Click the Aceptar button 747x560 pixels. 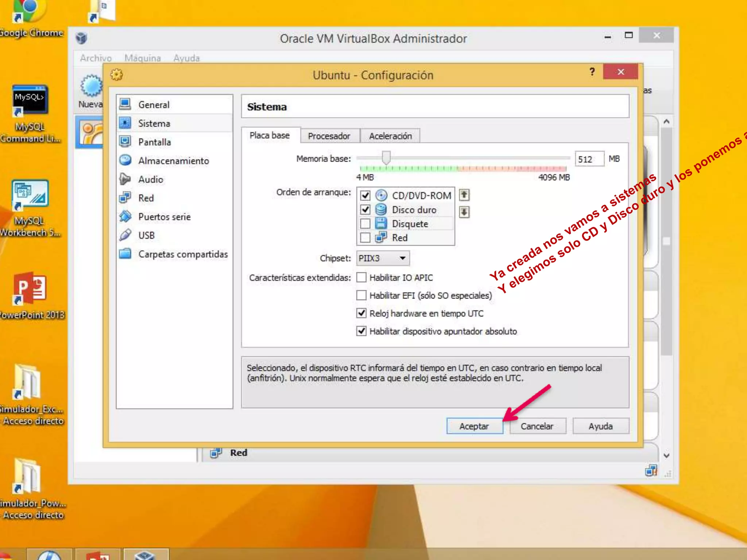(474, 426)
